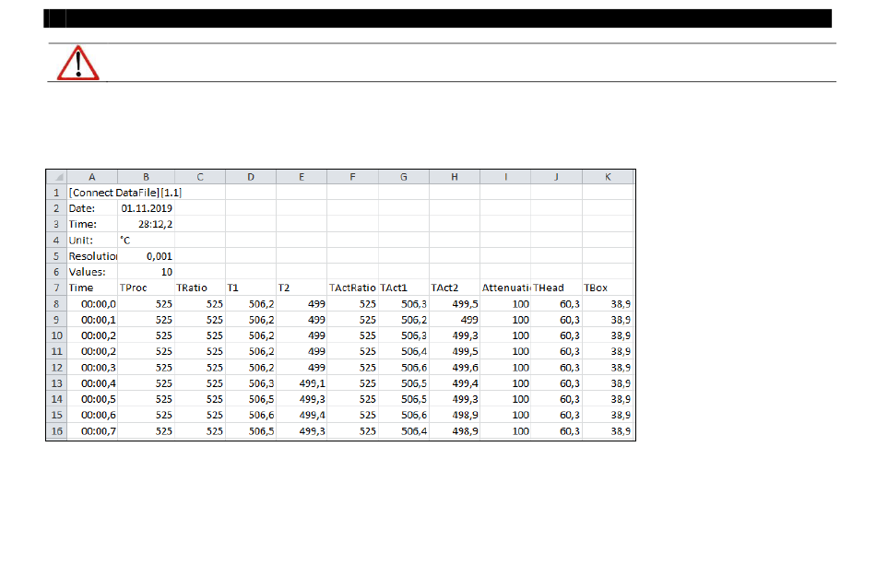Click the TAct2 value 498,9 in row 15
876x588 pixels.
(x=455, y=415)
